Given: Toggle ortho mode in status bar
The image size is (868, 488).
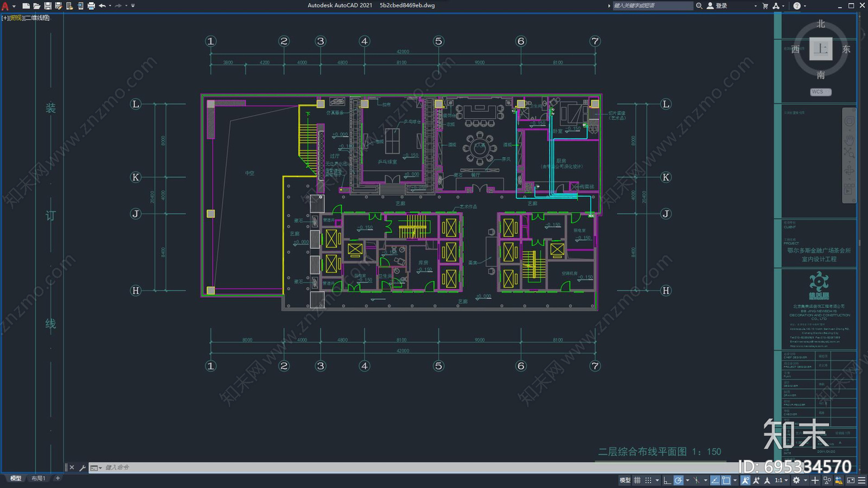Looking at the screenshot, I should click(667, 480).
